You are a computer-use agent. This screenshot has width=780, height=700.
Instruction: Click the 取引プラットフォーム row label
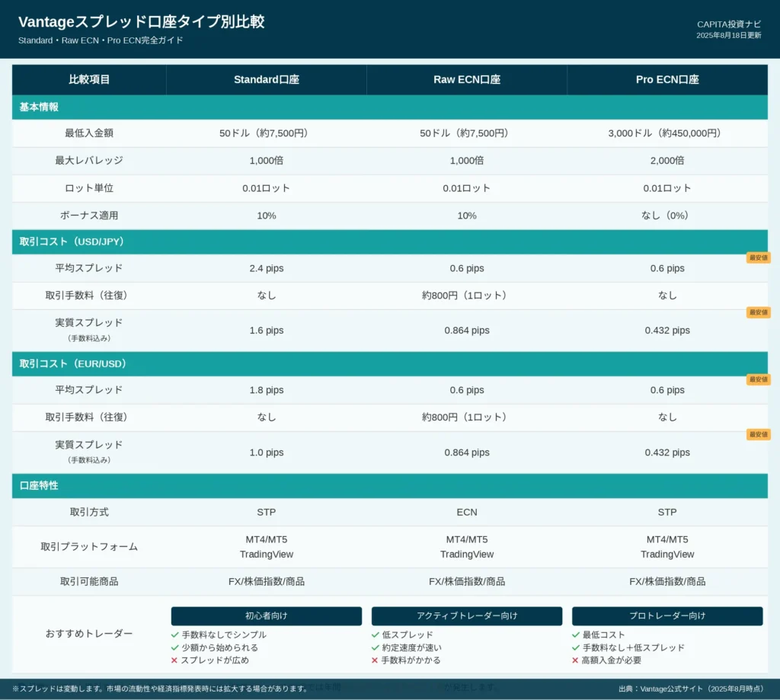(x=89, y=547)
